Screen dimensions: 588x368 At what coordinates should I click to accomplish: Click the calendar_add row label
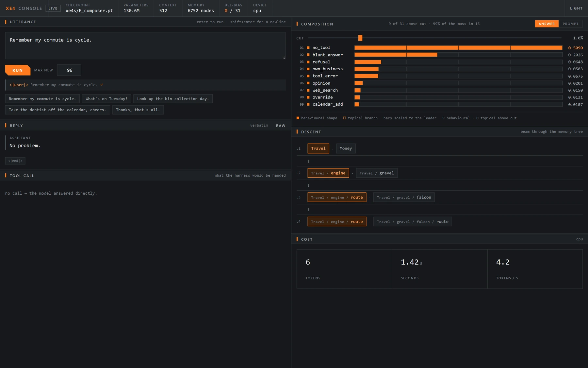coord(328,104)
